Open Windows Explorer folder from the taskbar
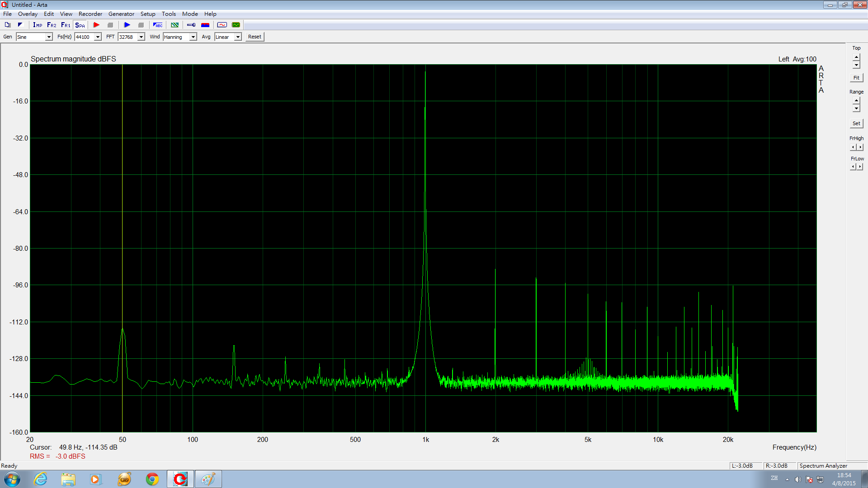The image size is (868, 488). click(x=68, y=479)
